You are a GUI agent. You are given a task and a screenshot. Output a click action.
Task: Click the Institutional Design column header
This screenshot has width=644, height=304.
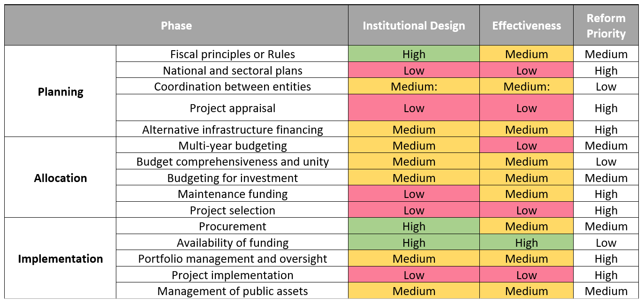[414, 26]
